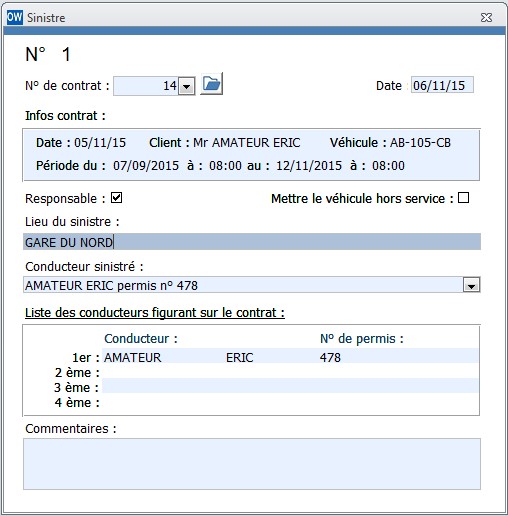Select the Conducteur sinistré combo box field
This screenshot has width=508, height=516.
coord(252,285)
